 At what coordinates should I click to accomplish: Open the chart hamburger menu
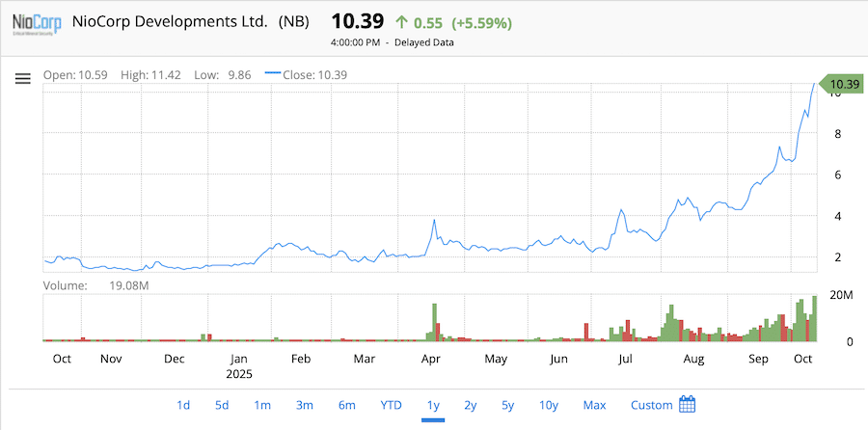23,79
